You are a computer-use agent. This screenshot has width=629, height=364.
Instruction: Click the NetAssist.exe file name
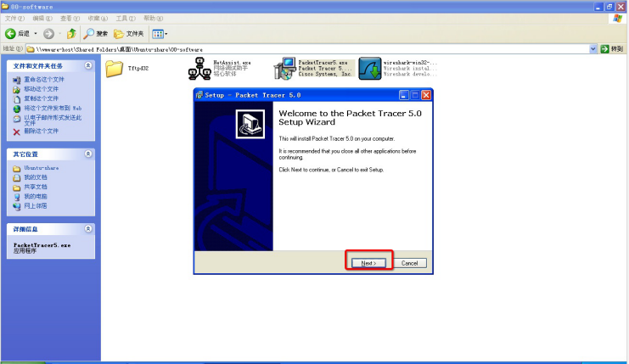coord(232,63)
